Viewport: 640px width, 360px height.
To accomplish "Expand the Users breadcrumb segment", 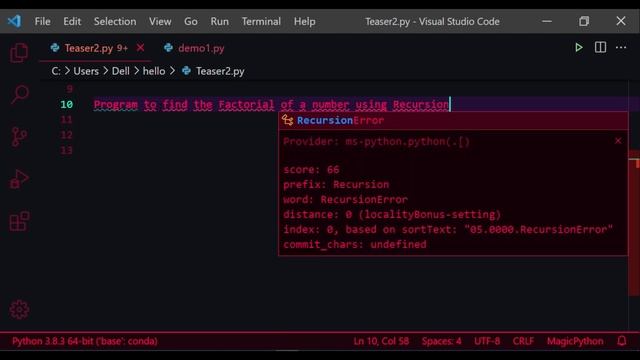I will [x=86, y=71].
